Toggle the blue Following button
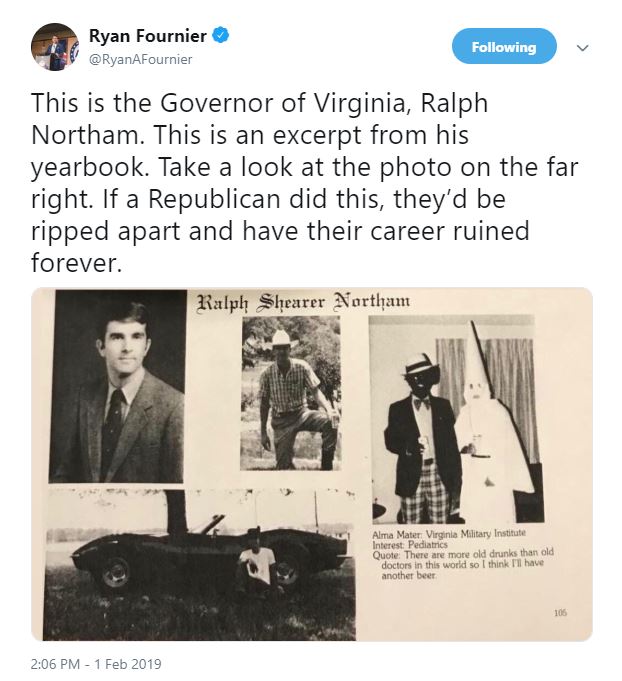622x681 pixels. [x=504, y=46]
